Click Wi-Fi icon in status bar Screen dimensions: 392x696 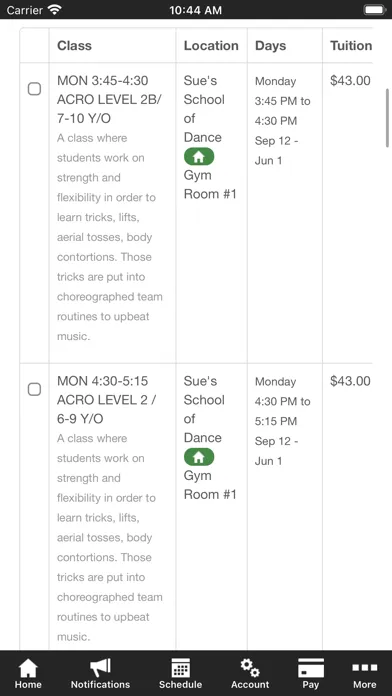tap(55, 9)
